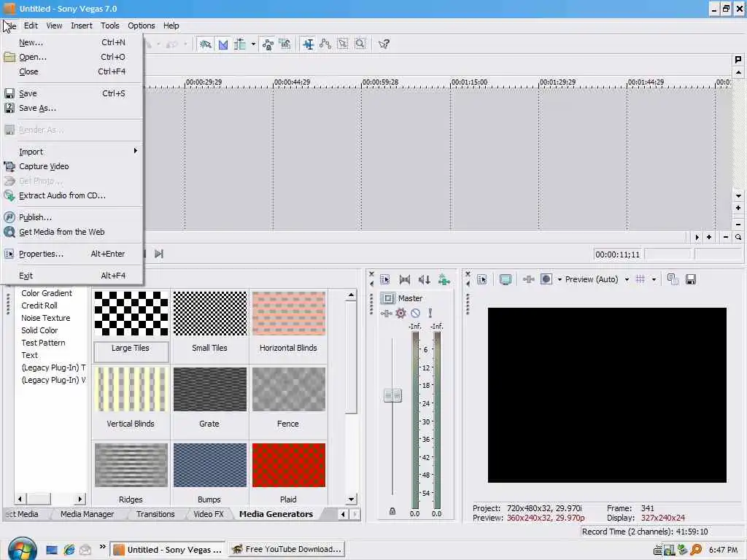Open Master FX plug-in icon

click(x=387, y=314)
